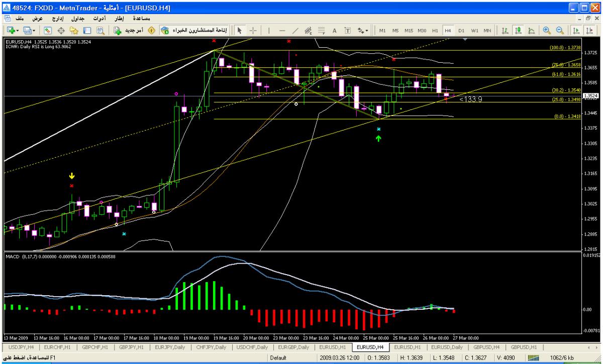Viewport: 603px width, 364px height.
Task: Select the trendline drawing tool
Action: (x=295, y=31)
